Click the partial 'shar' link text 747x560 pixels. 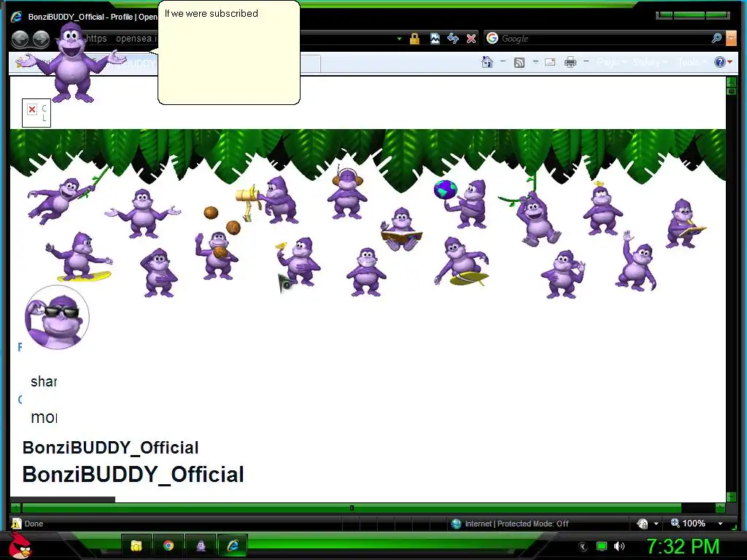44,381
